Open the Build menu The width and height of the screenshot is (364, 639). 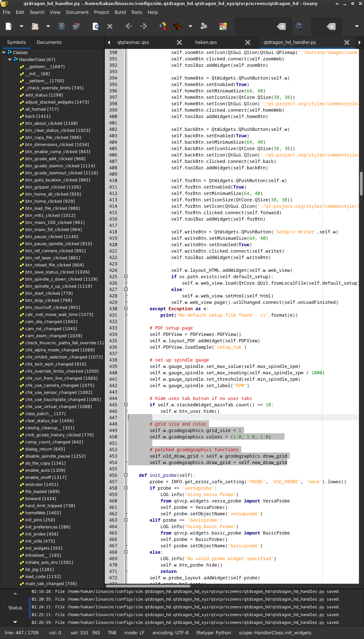pyautogui.click(x=120, y=12)
